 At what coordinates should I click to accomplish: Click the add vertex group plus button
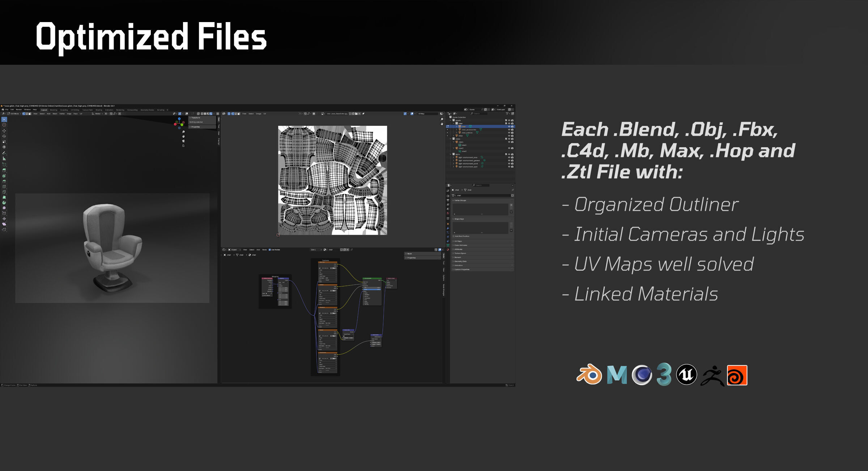[511, 205]
